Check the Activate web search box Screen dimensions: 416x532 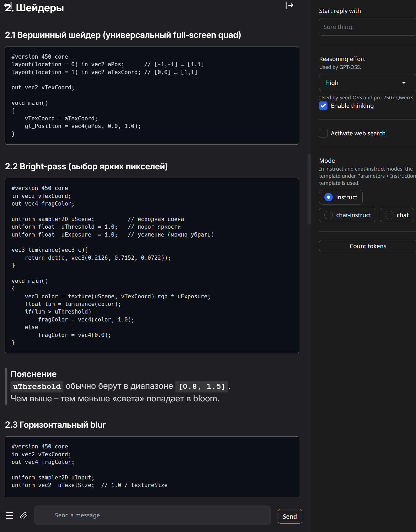point(323,134)
